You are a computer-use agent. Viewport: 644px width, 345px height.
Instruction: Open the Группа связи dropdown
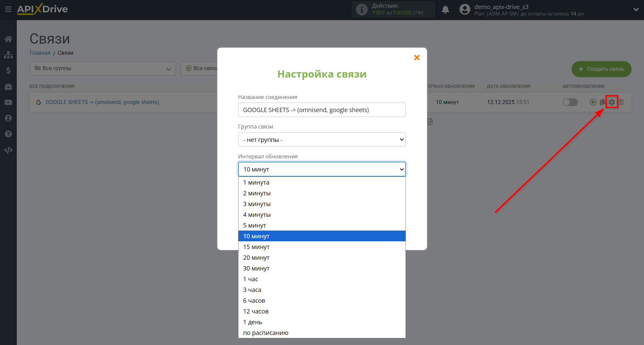322,139
